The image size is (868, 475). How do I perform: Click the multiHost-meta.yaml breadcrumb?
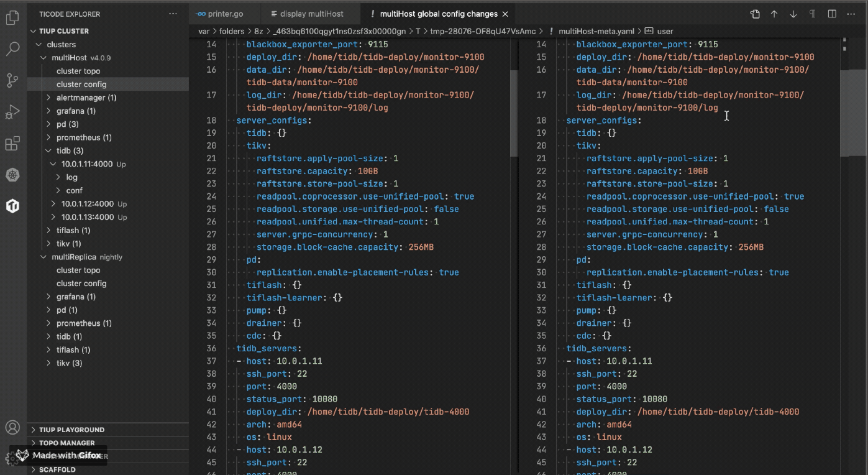(x=596, y=31)
